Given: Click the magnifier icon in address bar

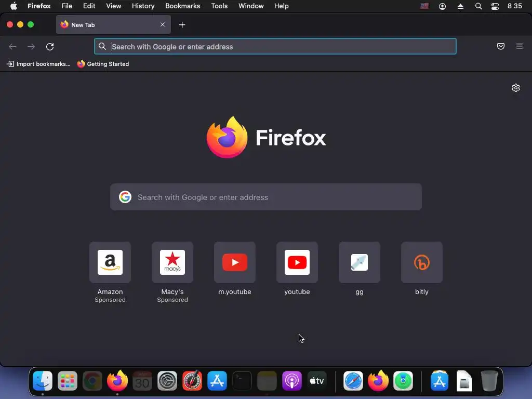Looking at the screenshot, I should click(102, 46).
